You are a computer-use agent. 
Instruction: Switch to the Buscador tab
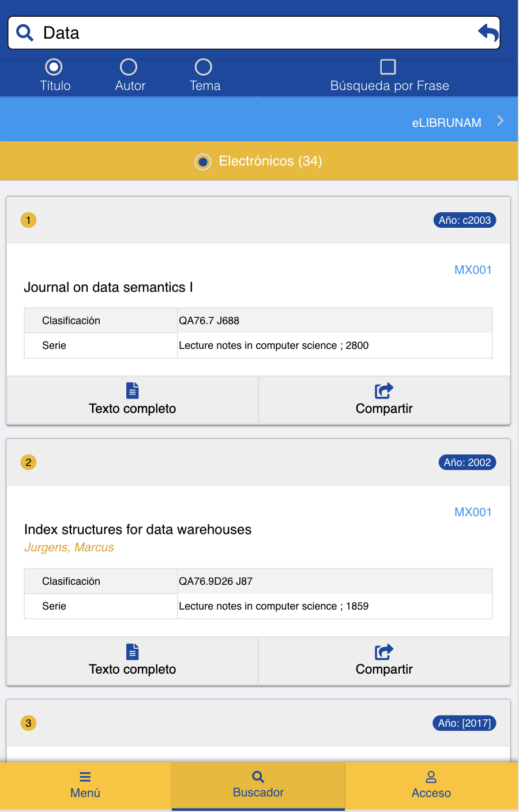coord(258,785)
